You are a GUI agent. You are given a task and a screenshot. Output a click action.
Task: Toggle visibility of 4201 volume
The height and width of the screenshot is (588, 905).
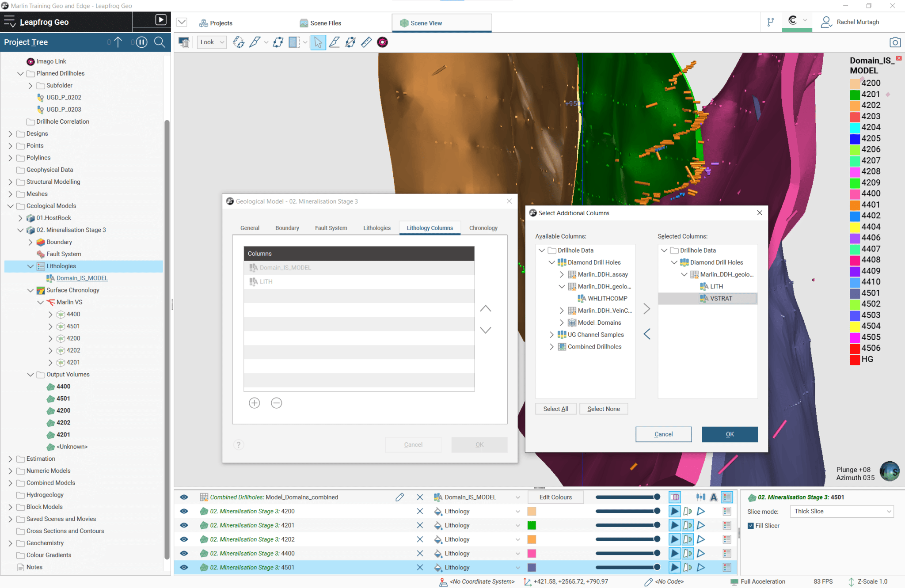point(184,525)
